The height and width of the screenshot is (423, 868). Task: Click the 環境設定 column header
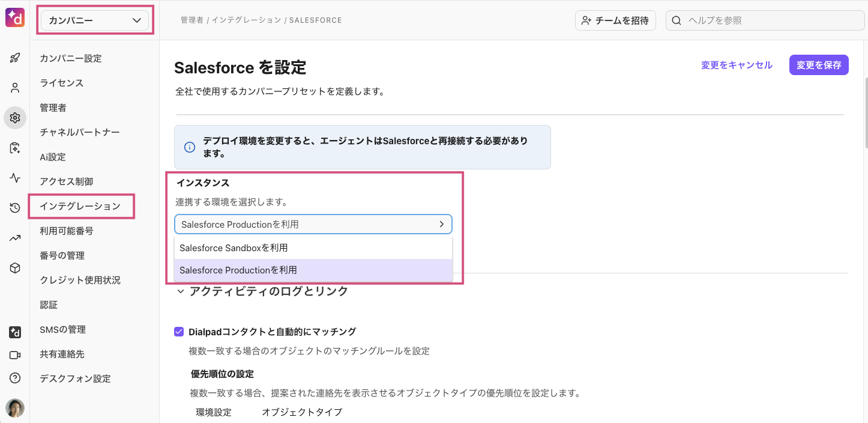click(x=214, y=412)
